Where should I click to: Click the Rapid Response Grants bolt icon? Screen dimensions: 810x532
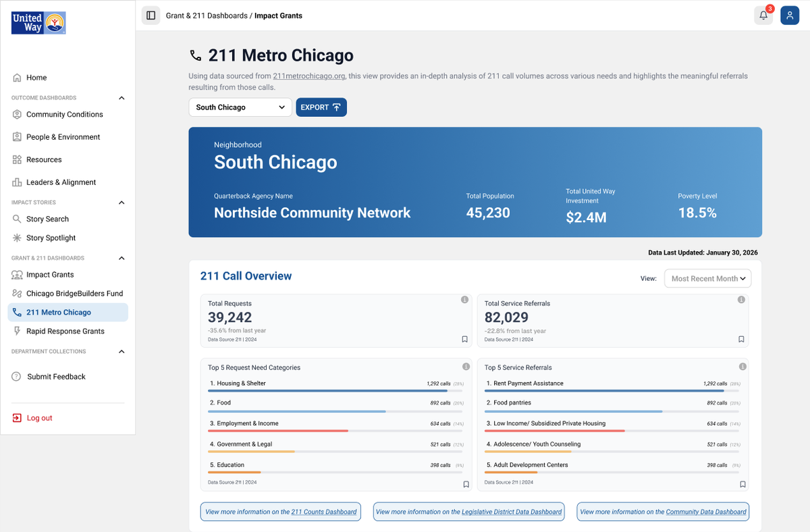(17, 331)
